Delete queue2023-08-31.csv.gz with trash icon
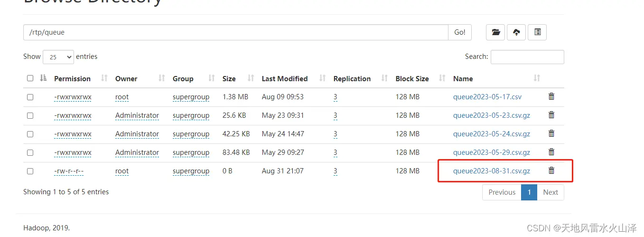Screen dimensions: 644x237 click(551, 171)
